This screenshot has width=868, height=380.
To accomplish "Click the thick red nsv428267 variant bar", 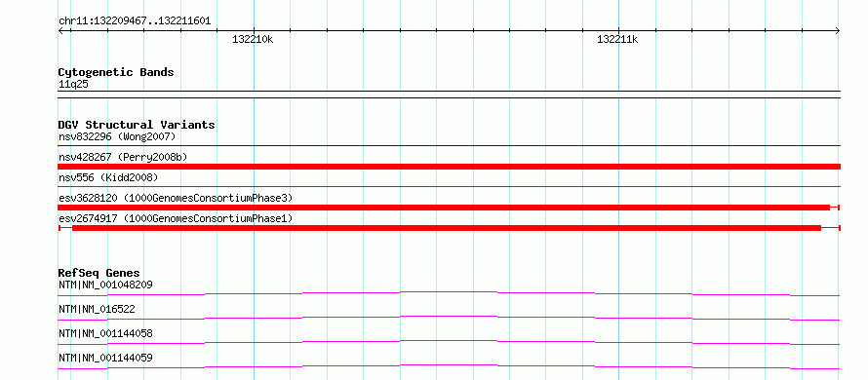I will pos(450,167).
